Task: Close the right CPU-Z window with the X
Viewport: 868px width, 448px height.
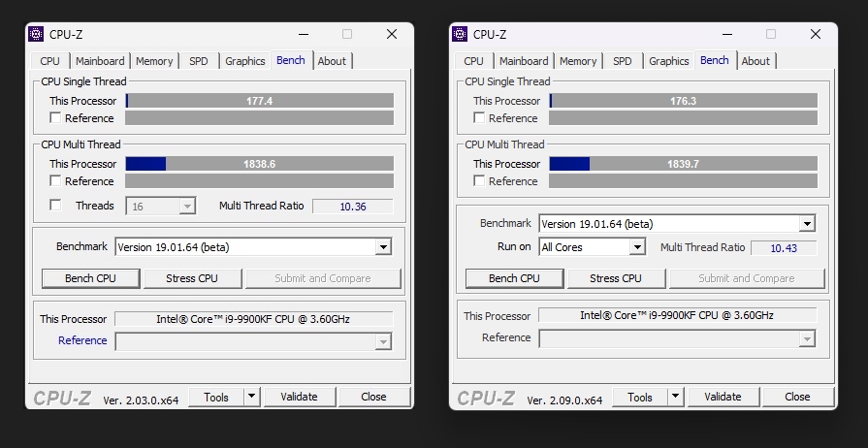Action: tap(816, 34)
